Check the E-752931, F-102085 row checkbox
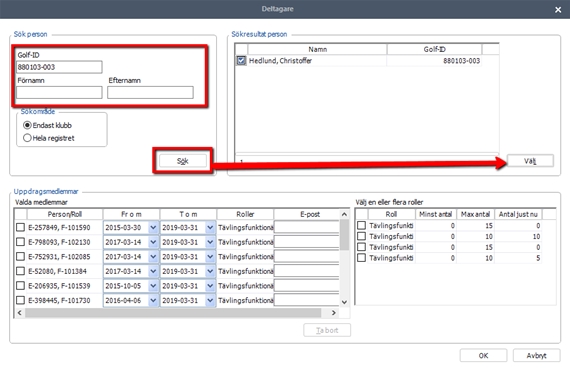 [20, 256]
